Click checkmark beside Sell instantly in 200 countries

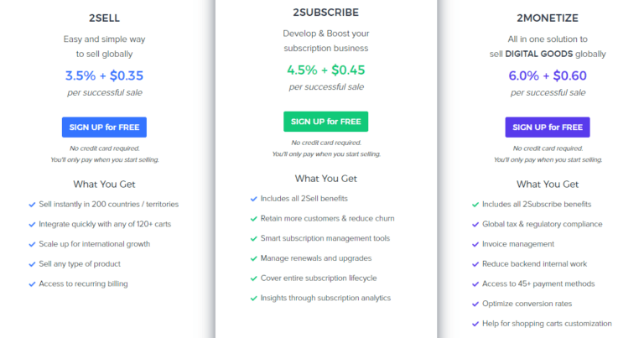pos(32,204)
